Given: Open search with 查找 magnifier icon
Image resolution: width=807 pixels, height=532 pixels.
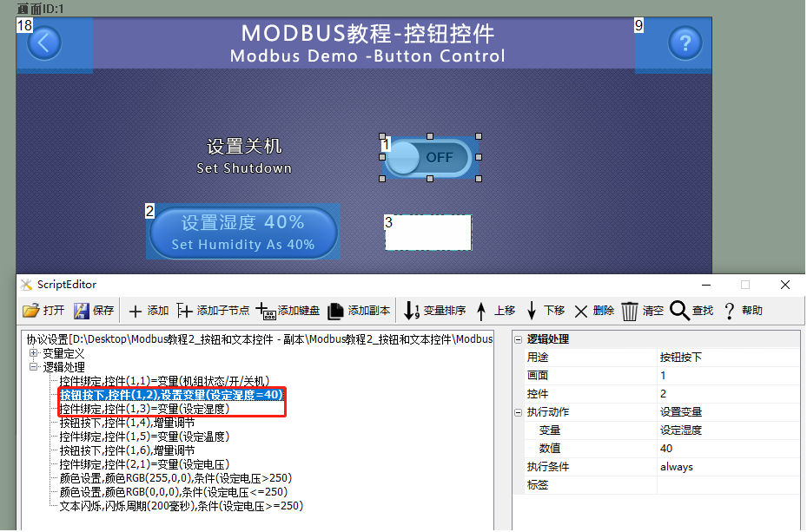Looking at the screenshot, I should (x=679, y=311).
